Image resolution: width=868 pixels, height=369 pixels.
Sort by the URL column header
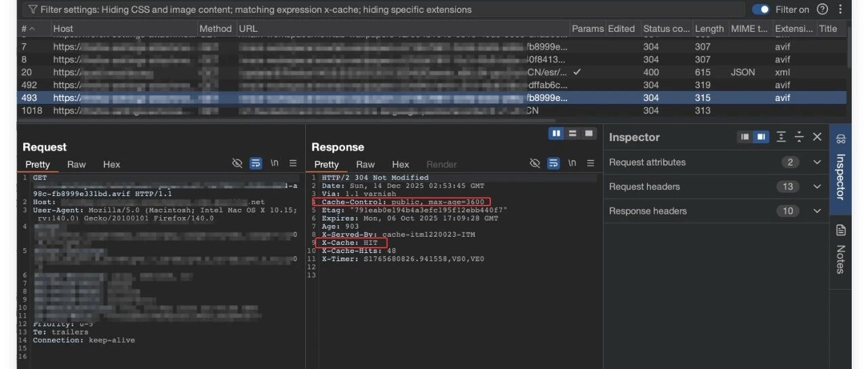pyautogui.click(x=248, y=28)
